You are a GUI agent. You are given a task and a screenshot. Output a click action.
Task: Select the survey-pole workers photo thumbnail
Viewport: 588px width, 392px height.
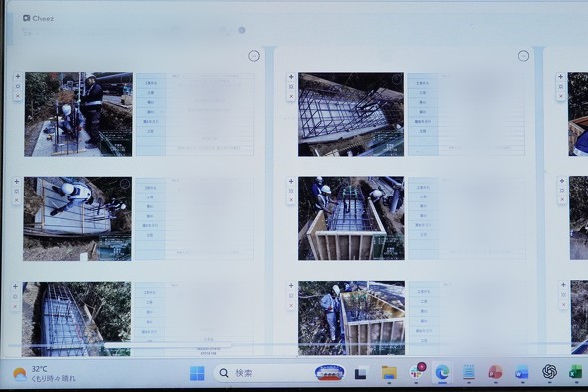coord(78,114)
